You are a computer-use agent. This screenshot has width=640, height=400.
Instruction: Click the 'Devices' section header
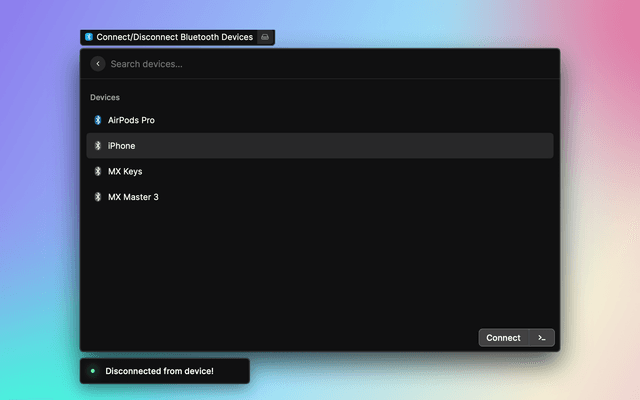105,98
